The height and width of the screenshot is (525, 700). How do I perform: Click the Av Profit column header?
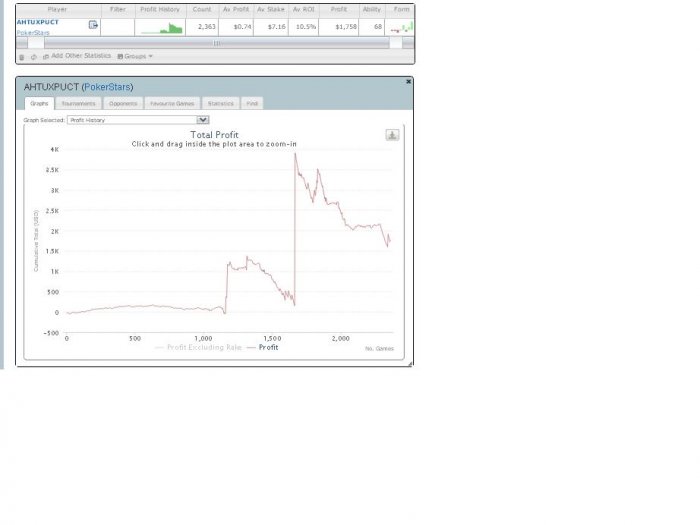tap(236, 9)
